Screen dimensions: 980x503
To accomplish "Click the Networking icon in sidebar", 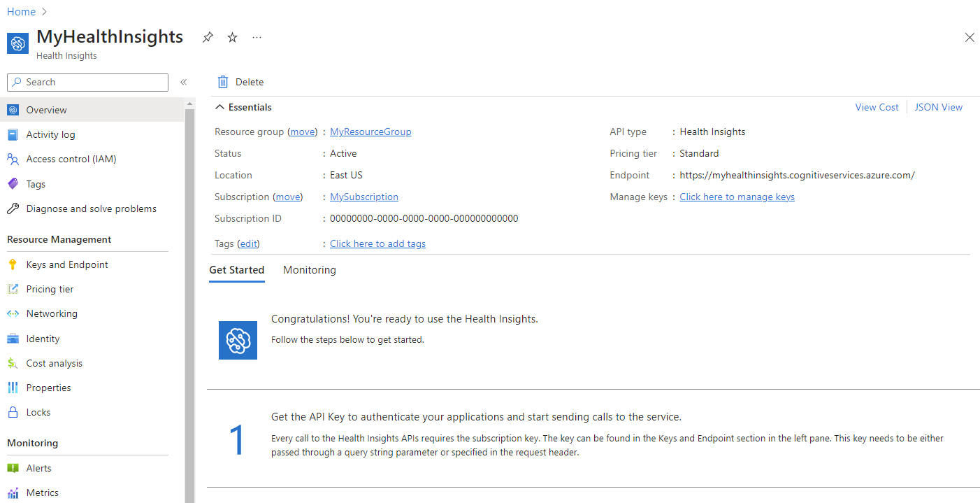I will (x=13, y=313).
